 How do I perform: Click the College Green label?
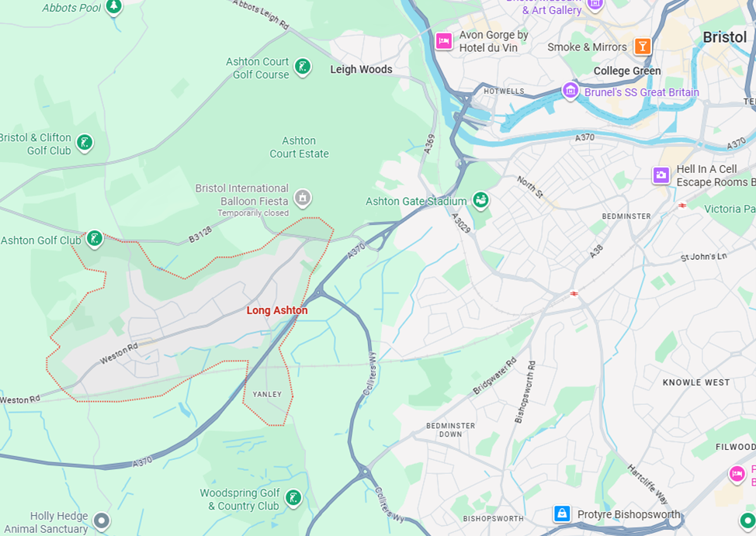(627, 71)
